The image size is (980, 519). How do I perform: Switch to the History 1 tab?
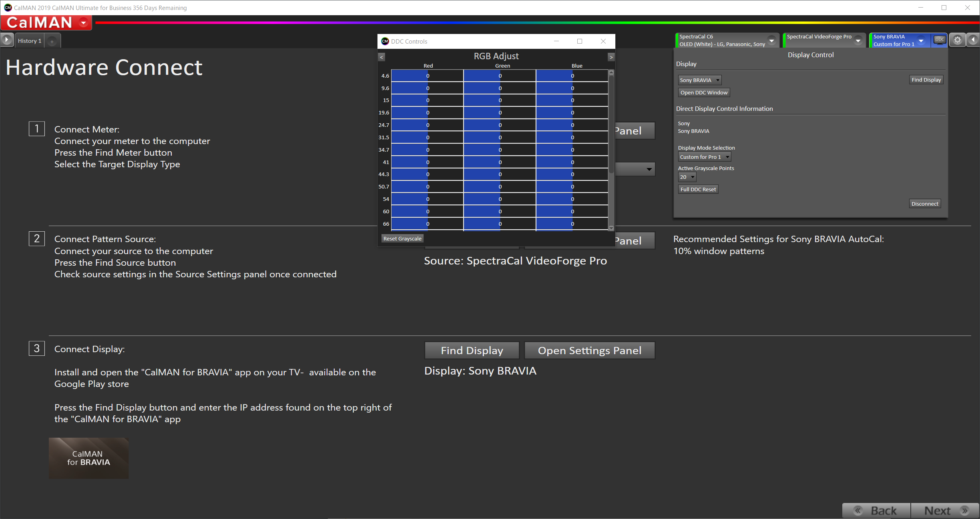[30, 41]
